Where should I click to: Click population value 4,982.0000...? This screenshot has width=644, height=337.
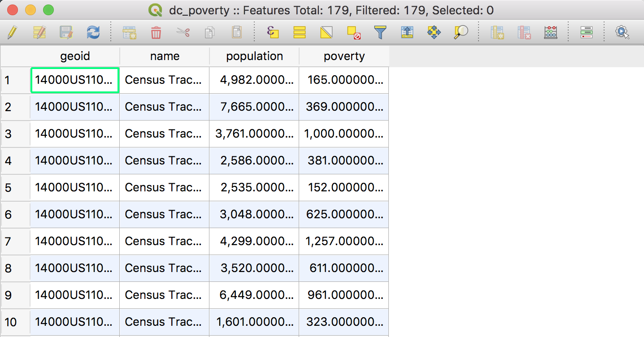click(x=254, y=80)
